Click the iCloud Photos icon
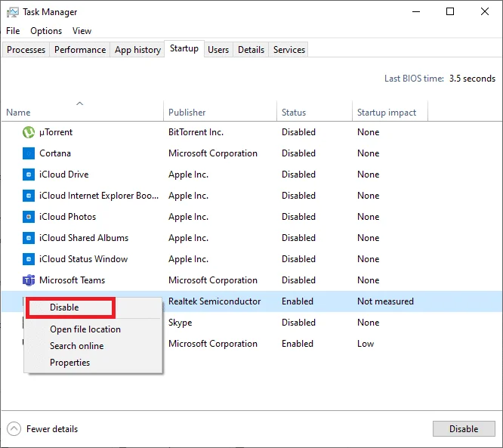The height and width of the screenshot is (448, 503). tap(29, 217)
